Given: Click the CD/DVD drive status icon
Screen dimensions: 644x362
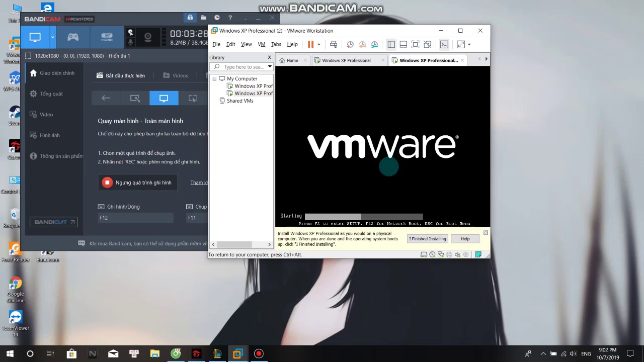Looking at the screenshot, I should pos(432,254).
